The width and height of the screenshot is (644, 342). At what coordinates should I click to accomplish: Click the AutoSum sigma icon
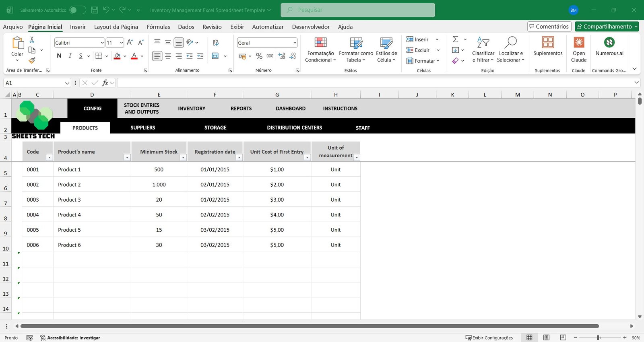click(x=456, y=39)
